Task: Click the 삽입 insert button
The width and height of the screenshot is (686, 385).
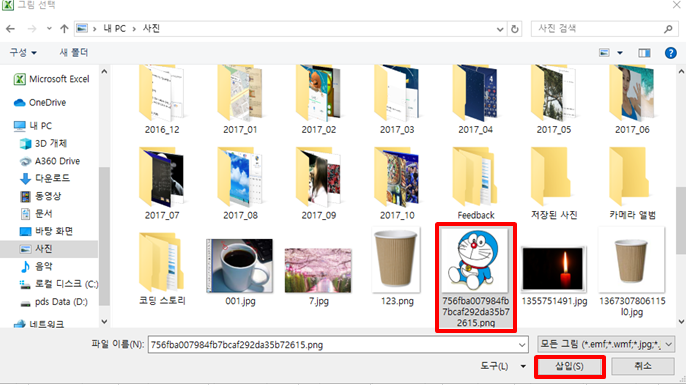Action: tap(569, 366)
